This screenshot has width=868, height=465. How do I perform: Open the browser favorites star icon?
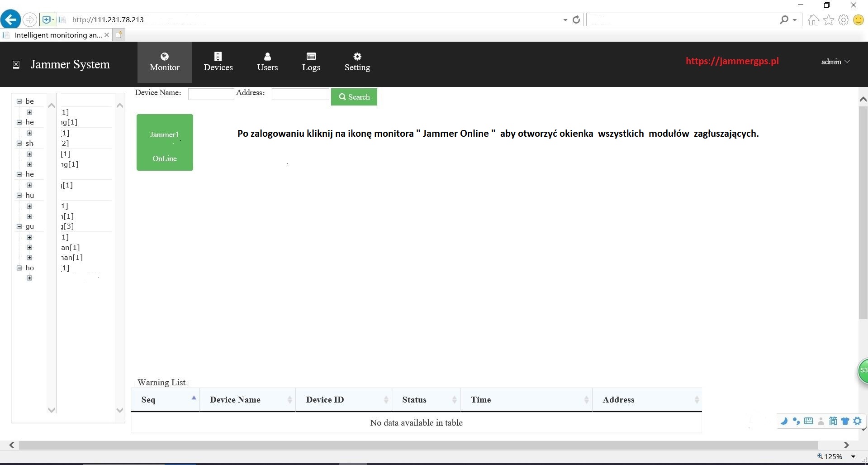pyautogui.click(x=828, y=20)
